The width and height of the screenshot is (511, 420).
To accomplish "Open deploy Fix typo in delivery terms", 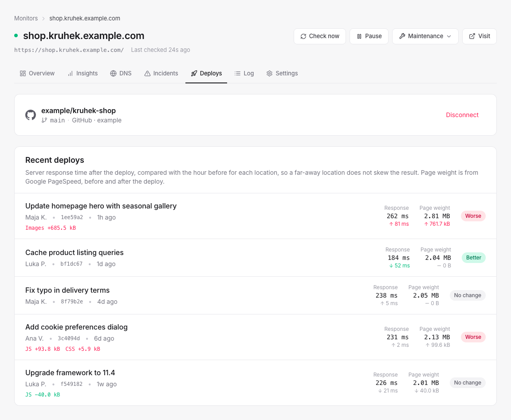I will click(67, 290).
